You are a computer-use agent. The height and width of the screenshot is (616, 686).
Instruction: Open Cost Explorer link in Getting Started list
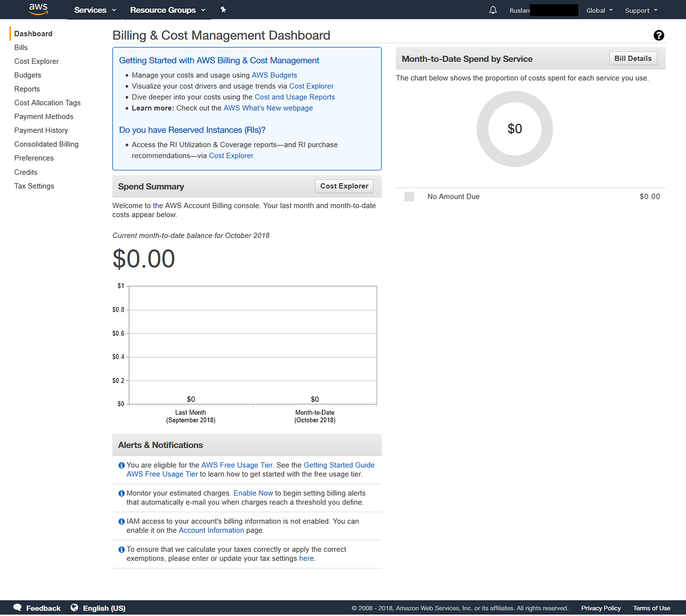(311, 86)
